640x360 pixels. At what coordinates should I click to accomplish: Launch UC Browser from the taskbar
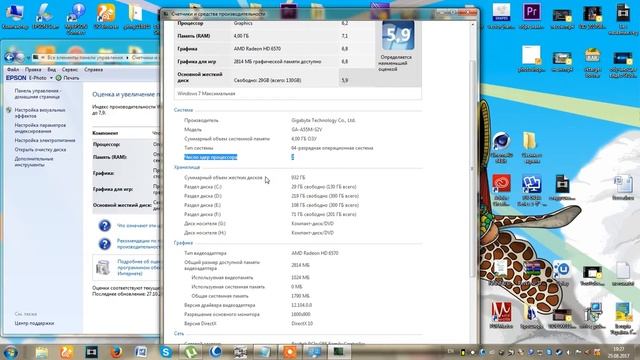pyautogui.click(x=67, y=351)
